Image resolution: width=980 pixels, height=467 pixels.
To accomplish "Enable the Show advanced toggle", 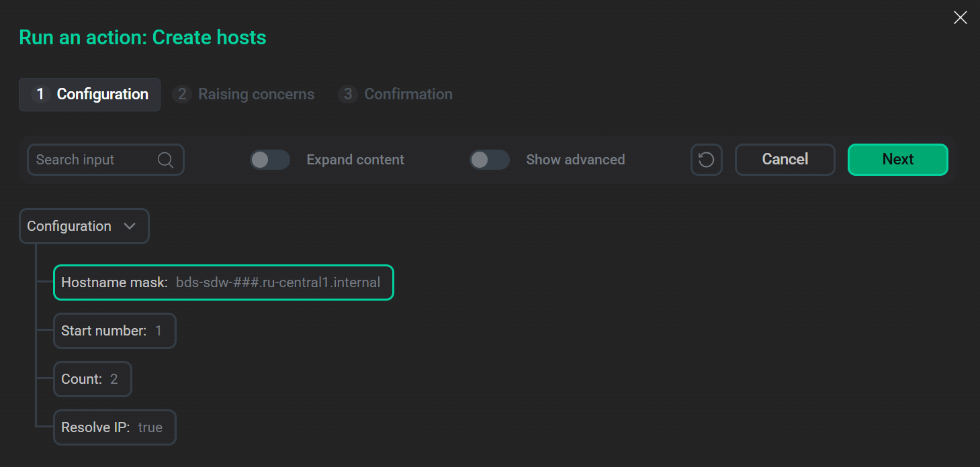I will coord(489,160).
